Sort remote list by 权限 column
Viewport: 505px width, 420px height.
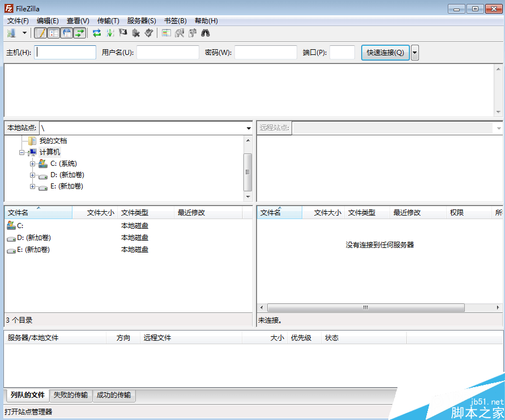click(469, 213)
